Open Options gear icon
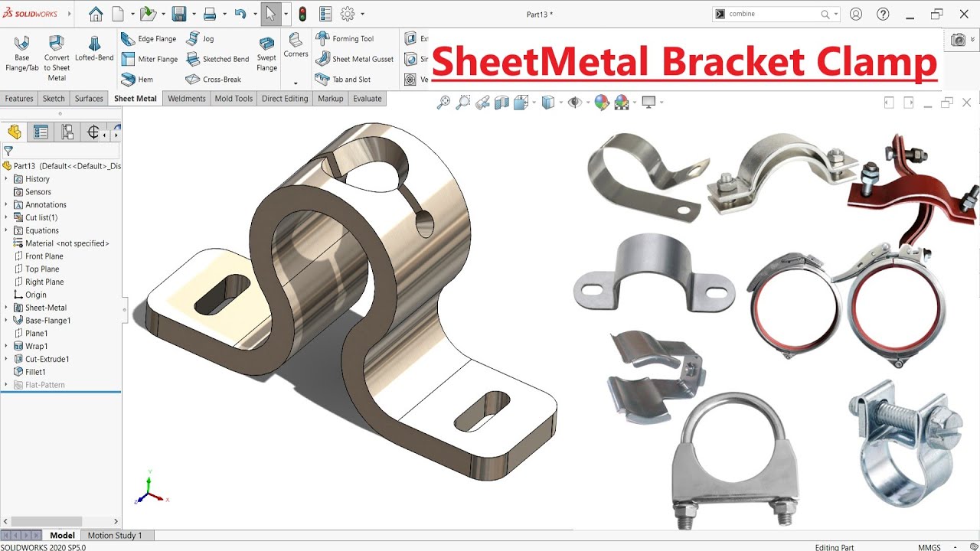The height and width of the screenshot is (551, 980). [x=348, y=14]
